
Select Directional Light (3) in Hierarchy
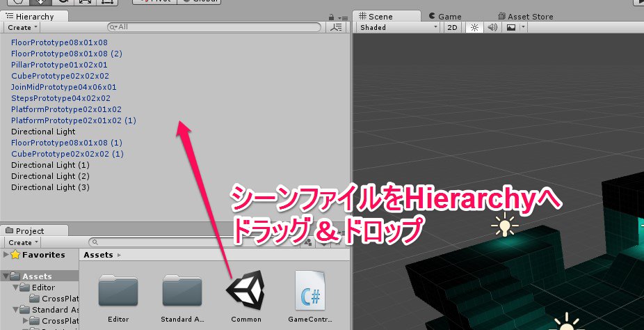50,187
